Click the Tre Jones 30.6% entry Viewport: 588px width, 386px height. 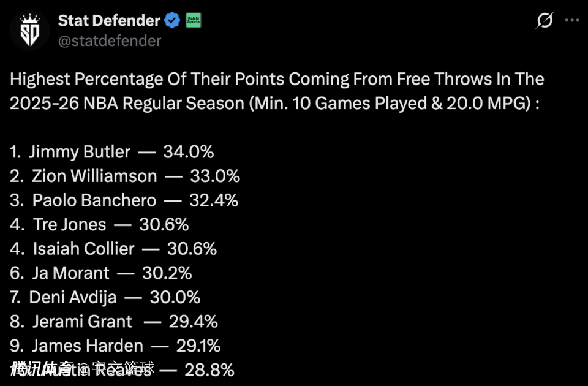pyautogui.click(x=99, y=224)
